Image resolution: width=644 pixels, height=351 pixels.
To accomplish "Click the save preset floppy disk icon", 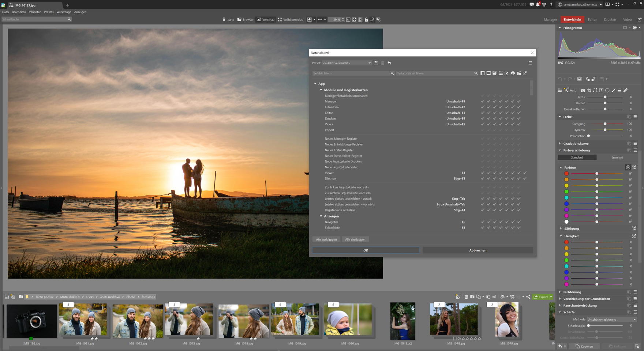I will click(x=376, y=63).
